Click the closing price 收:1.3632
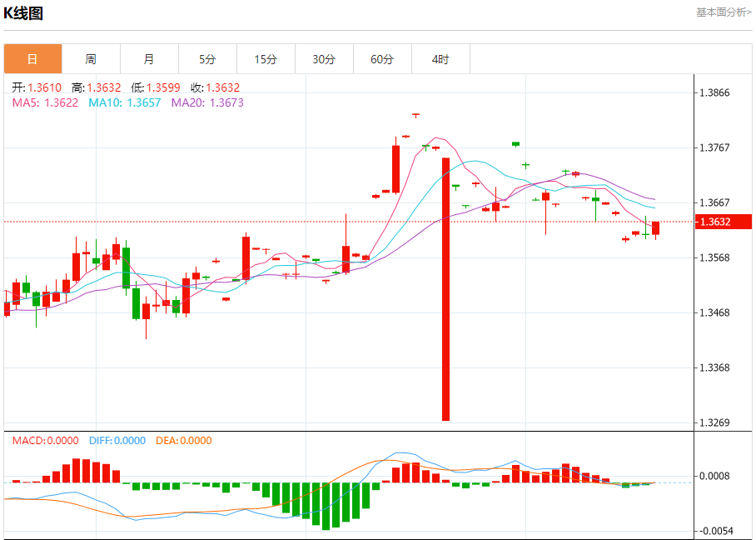This screenshot has width=756, height=540. click(x=215, y=87)
